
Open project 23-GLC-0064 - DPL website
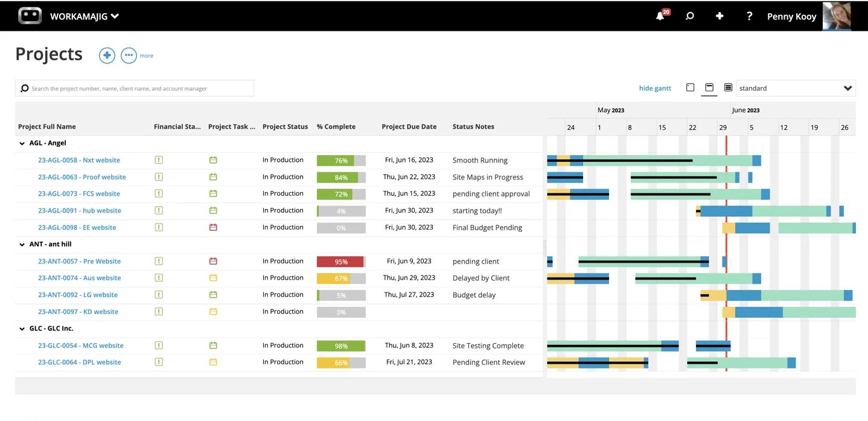80,362
